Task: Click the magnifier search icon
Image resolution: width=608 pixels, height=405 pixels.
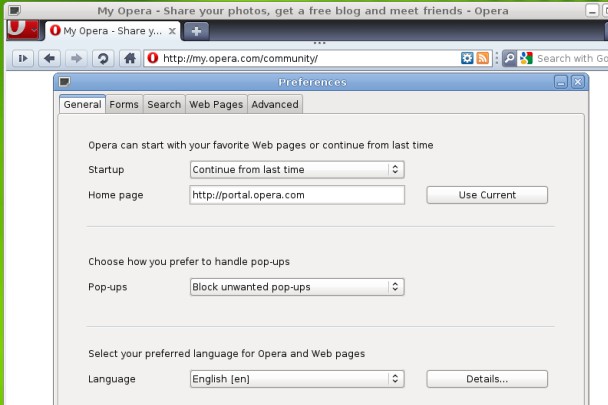Action: tap(510, 59)
